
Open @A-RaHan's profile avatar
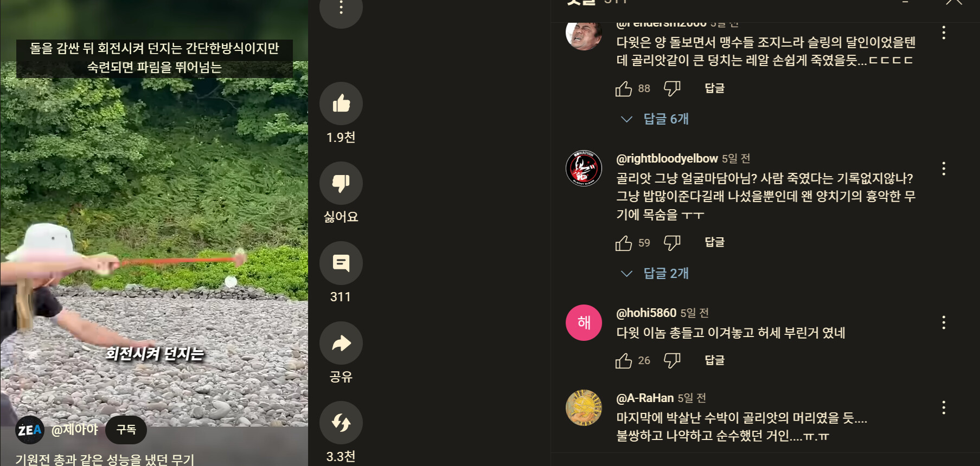point(584,407)
